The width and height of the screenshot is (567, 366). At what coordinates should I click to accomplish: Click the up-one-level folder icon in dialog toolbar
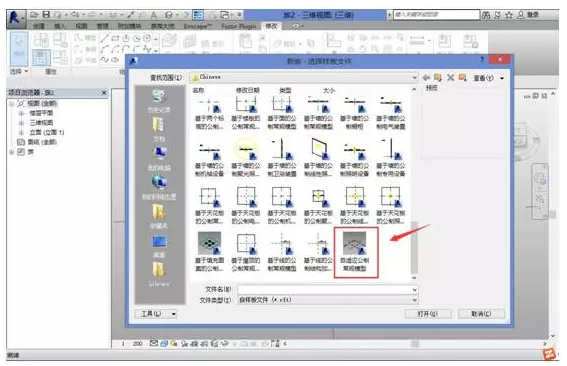pyautogui.click(x=438, y=77)
